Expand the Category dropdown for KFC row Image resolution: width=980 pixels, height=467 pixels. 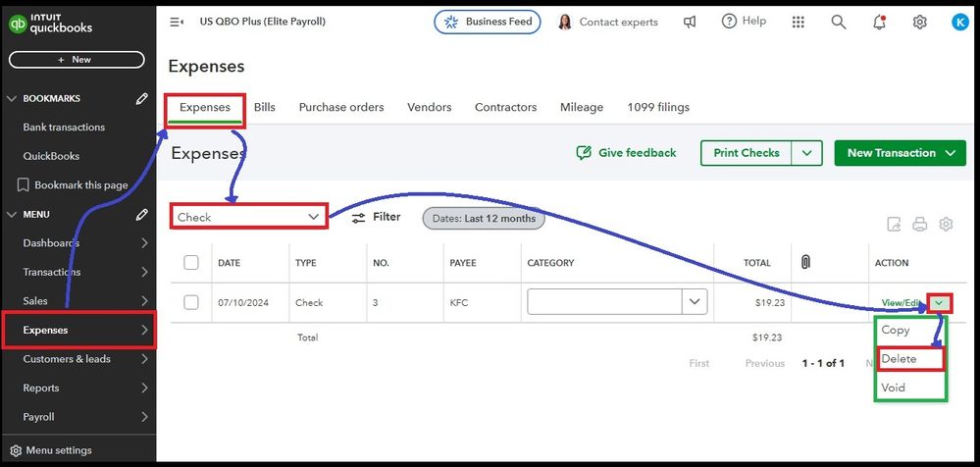point(696,302)
